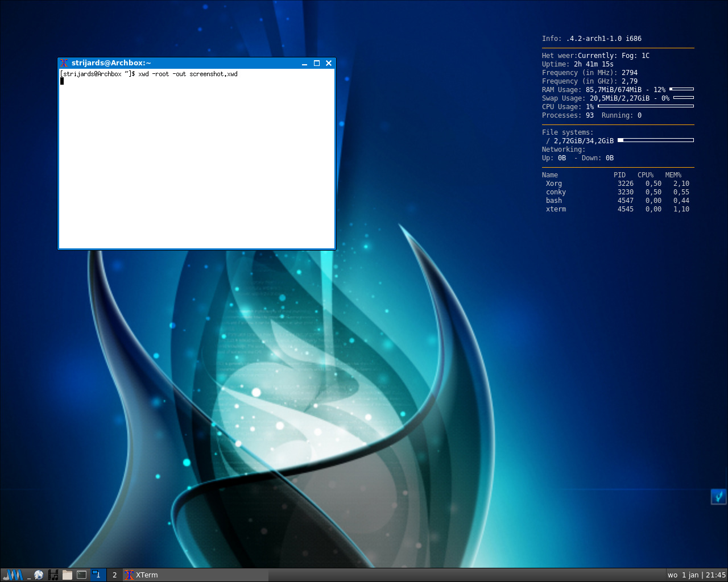Click the Het weer weather line
The height and width of the screenshot is (582, 728).
point(595,56)
